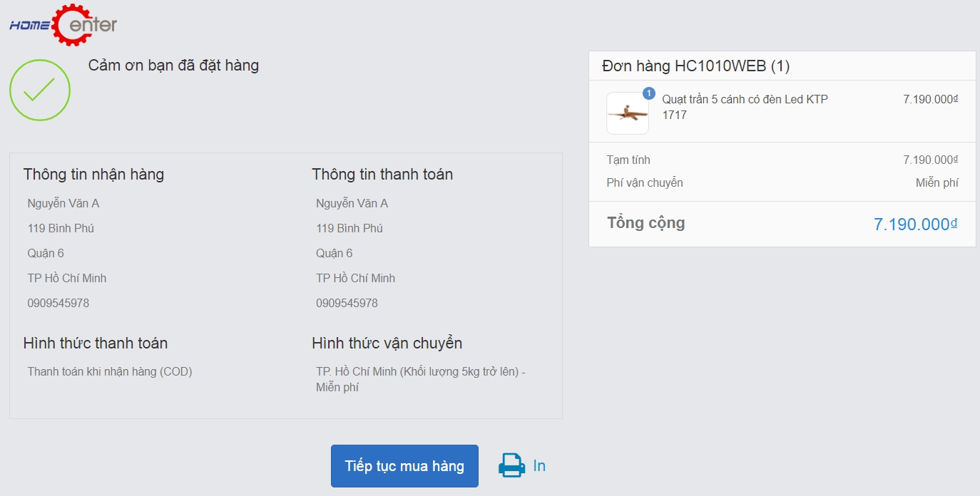Screen dimensions: 980x496
Task: Click the Cảm ơn bạn đã đặt hàng message
Action: 173,66
